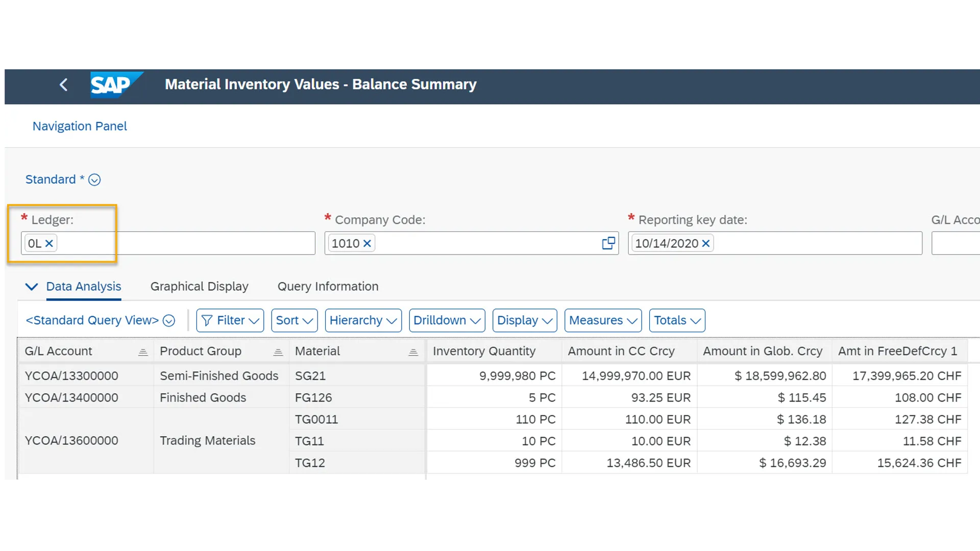Click the back navigation arrow
Screen dimensions: 980x551
(x=64, y=85)
